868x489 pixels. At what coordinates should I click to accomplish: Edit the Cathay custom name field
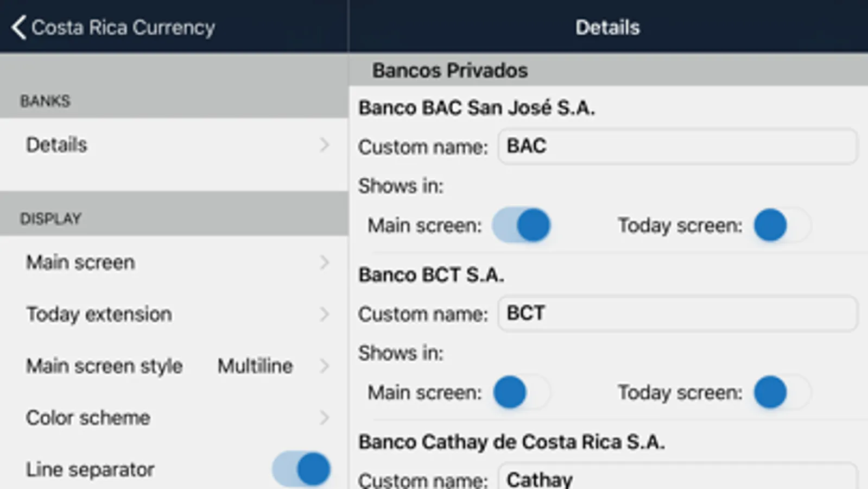(677, 479)
